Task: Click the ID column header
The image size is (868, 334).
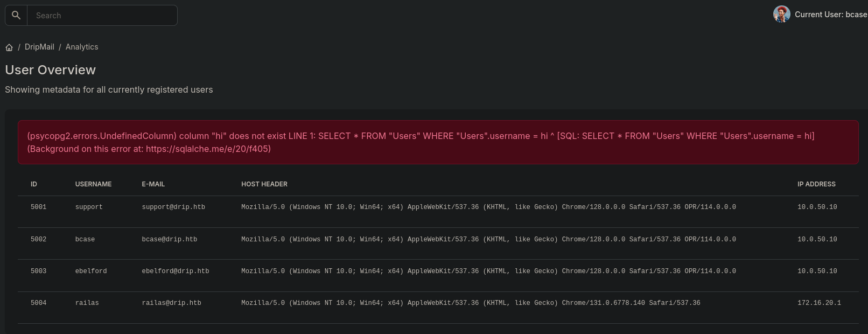Action: [34, 184]
